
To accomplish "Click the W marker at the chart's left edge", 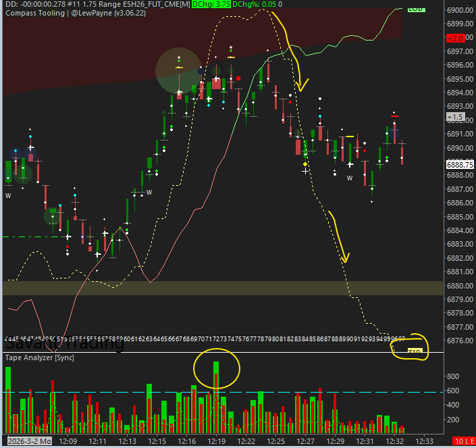I will (x=8, y=196).
